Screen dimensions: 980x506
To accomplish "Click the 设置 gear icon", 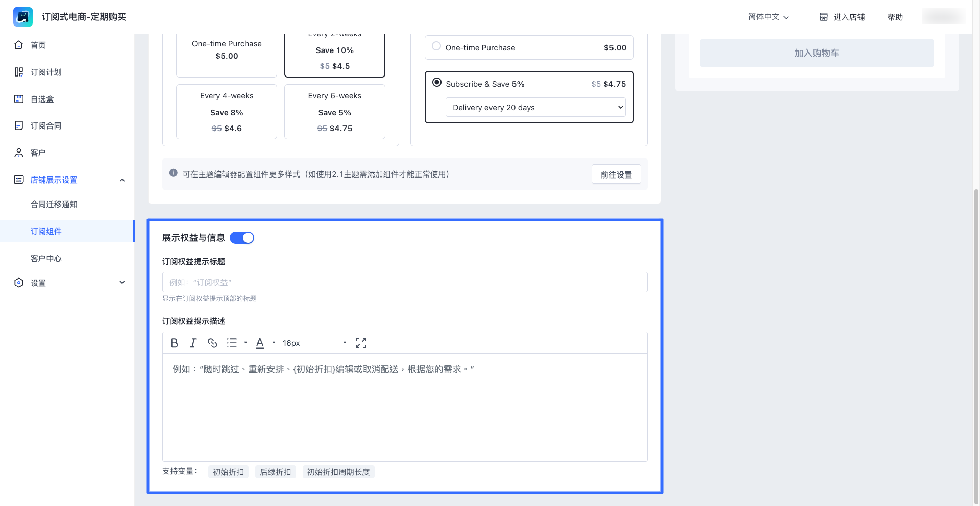I will [19, 283].
